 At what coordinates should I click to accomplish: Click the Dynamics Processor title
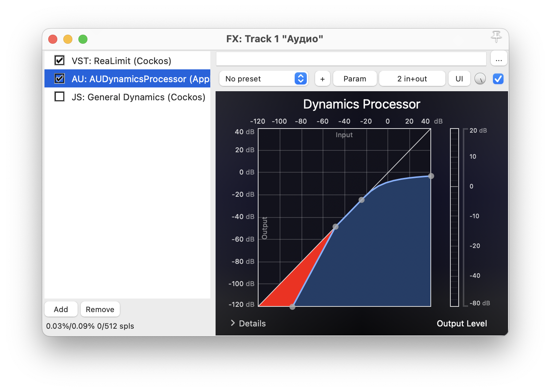tap(361, 104)
